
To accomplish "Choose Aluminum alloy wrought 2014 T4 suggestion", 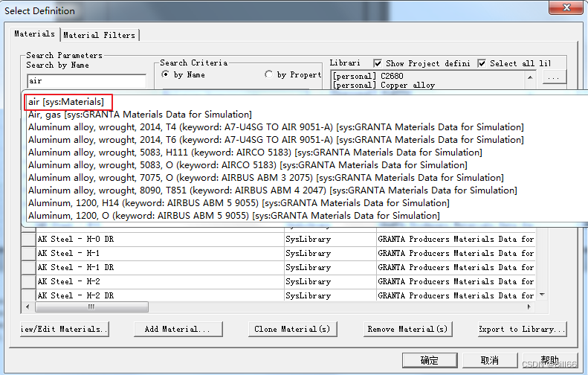I will click(276, 127).
